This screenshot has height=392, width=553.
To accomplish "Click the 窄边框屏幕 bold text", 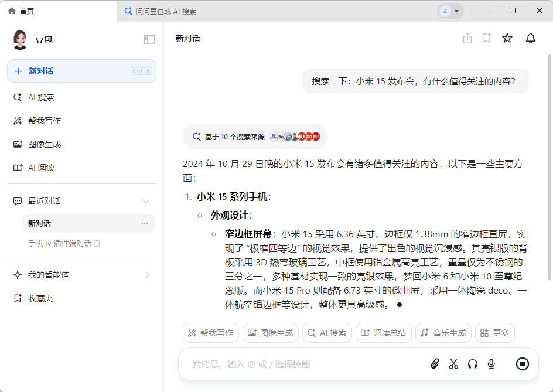I will (x=248, y=234).
